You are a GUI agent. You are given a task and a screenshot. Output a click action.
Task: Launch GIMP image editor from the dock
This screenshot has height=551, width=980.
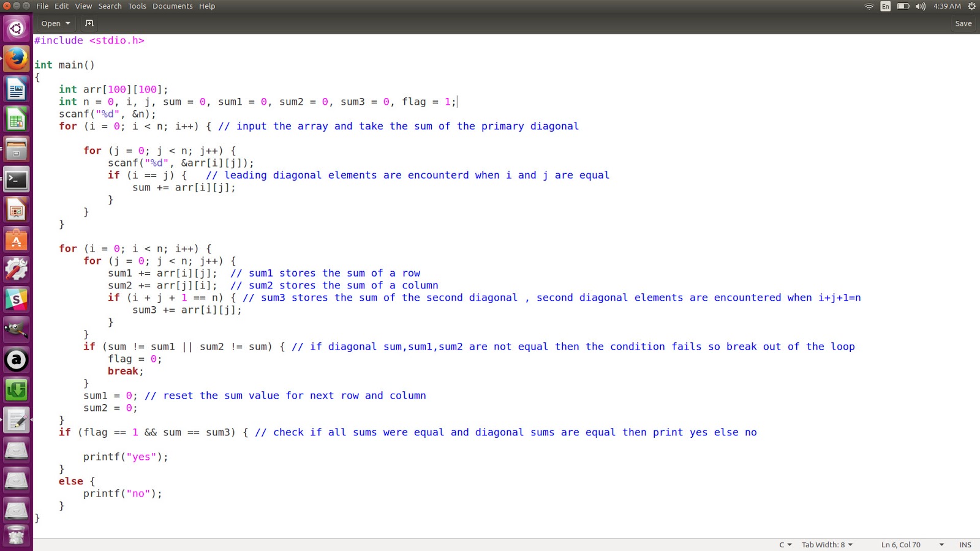click(17, 329)
